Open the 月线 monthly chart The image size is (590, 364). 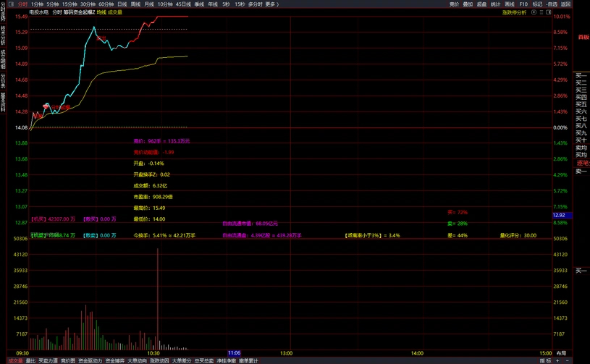pos(149,4)
